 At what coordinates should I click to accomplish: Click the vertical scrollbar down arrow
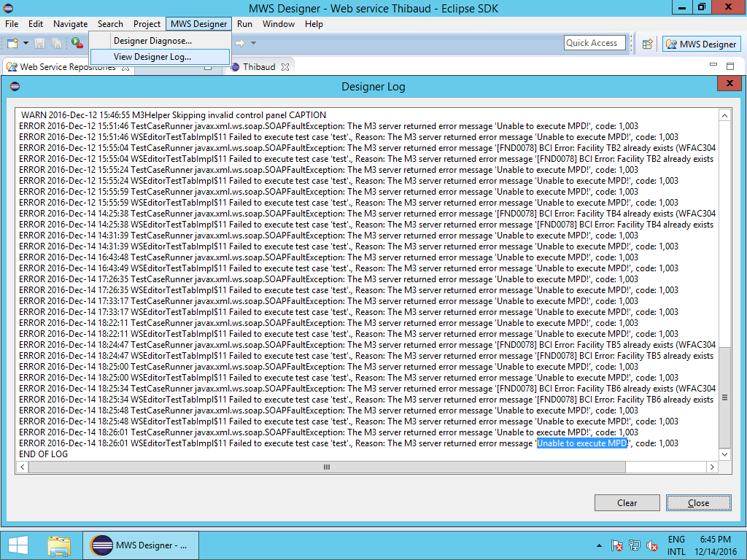click(724, 454)
